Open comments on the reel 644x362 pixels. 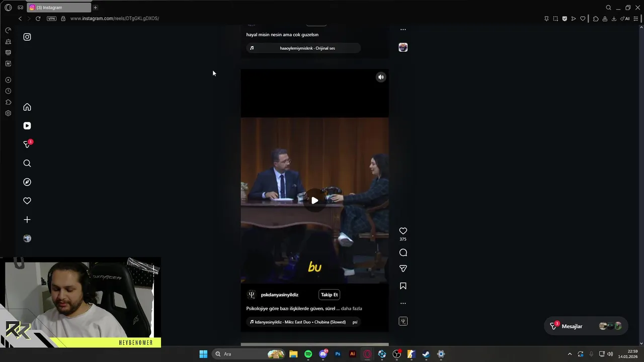pyautogui.click(x=403, y=252)
